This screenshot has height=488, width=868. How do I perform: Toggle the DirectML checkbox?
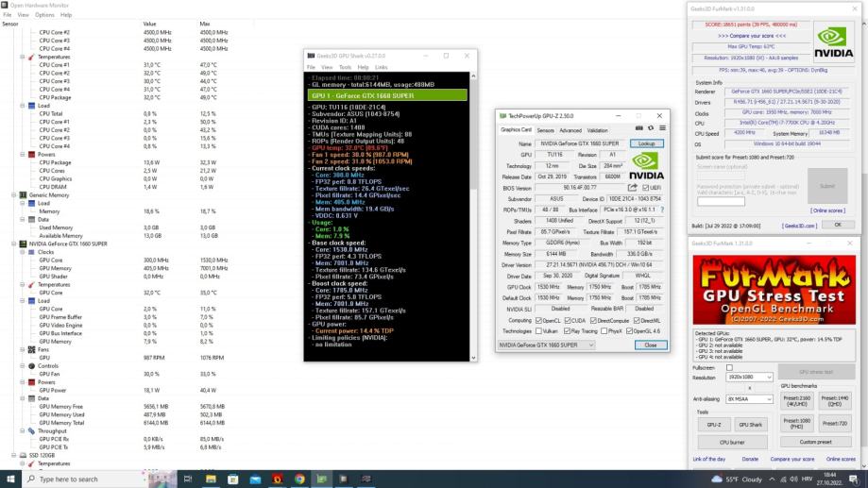coord(637,320)
